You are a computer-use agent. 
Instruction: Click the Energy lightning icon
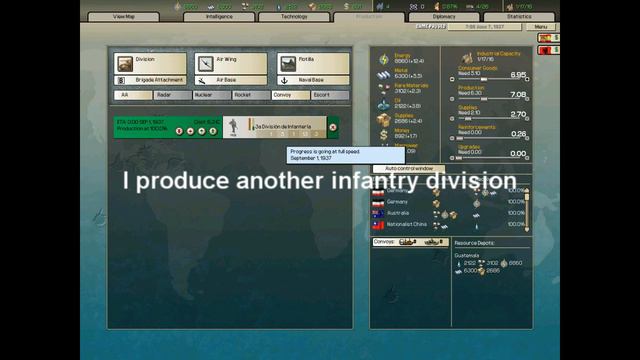tap(384, 60)
